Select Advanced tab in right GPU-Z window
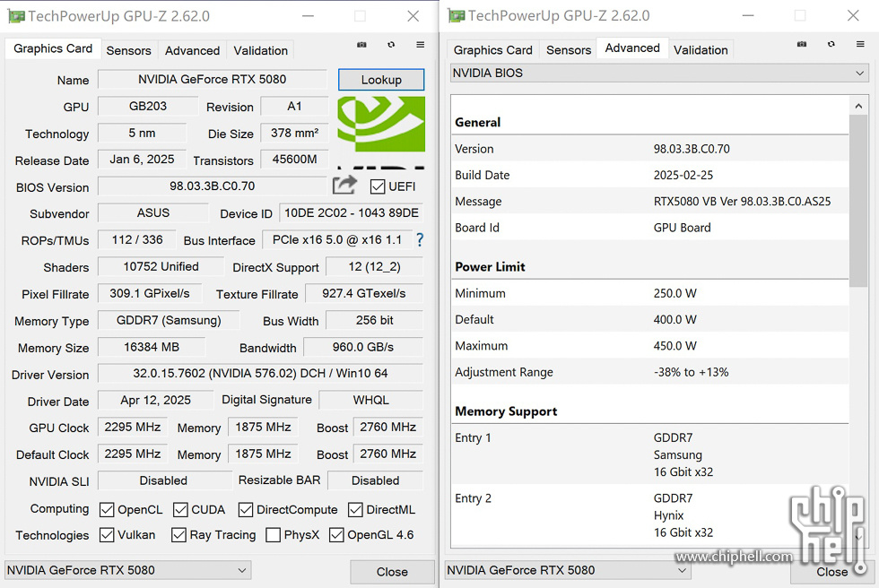Image resolution: width=879 pixels, height=588 pixels. (x=632, y=48)
